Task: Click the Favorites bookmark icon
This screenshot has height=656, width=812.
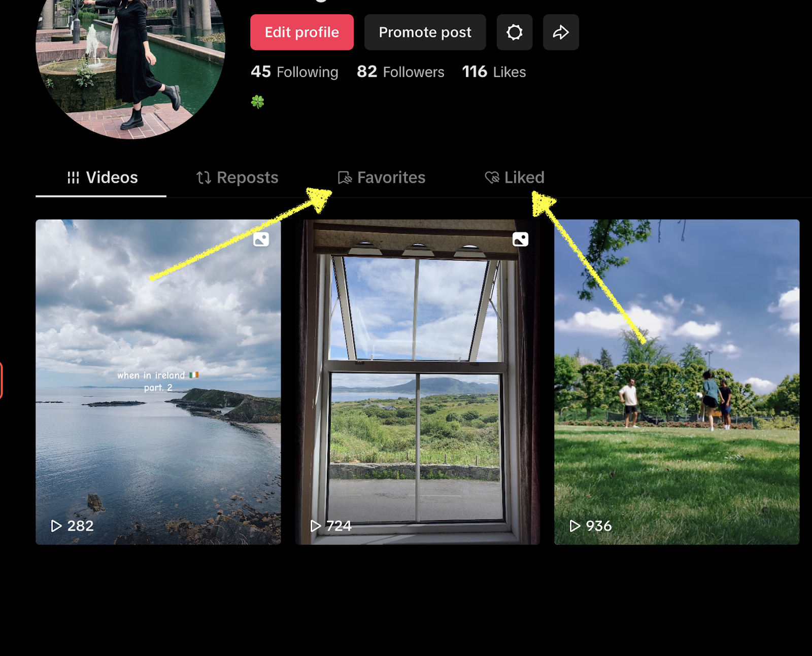Action: tap(345, 178)
